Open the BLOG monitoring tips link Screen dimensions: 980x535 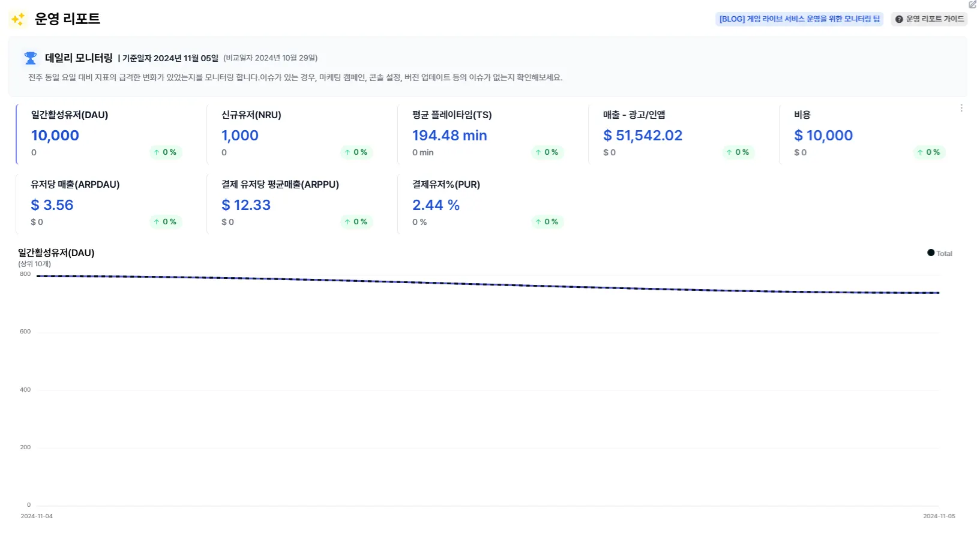coord(799,19)
